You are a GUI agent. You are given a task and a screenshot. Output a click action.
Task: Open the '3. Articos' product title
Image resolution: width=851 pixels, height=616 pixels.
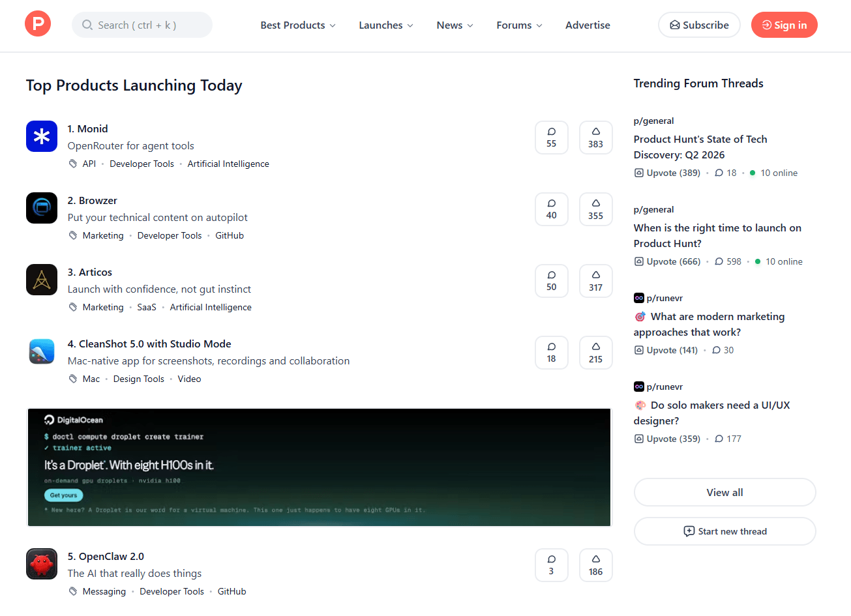pos(90,272)
